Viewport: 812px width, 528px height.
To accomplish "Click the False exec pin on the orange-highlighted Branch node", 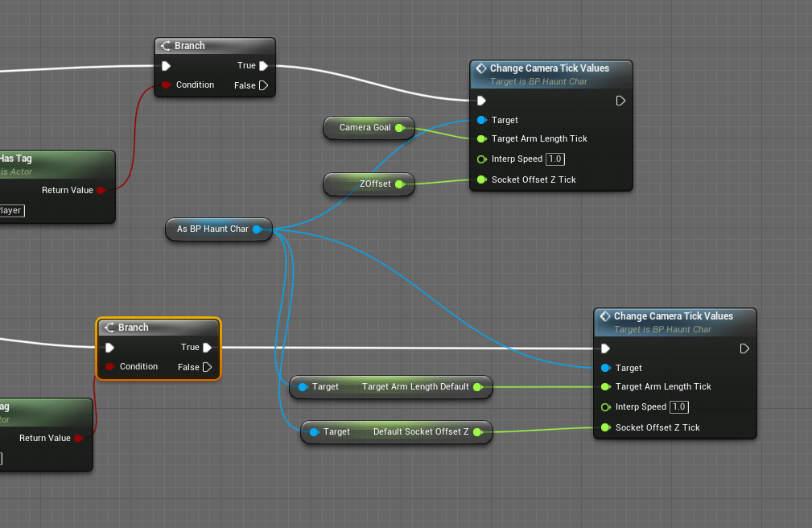I will click(x=207, y=367).
